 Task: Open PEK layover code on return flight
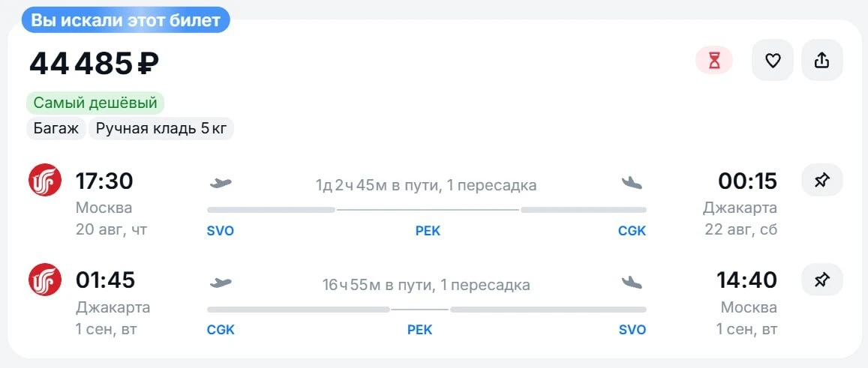(x=419, y=331)
